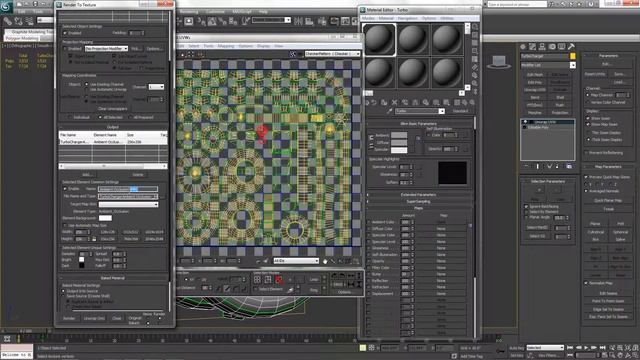Click the yellow object color swatch beside TurboCharger
This screenshot has height=360, width=640.
tap(573, 56)
